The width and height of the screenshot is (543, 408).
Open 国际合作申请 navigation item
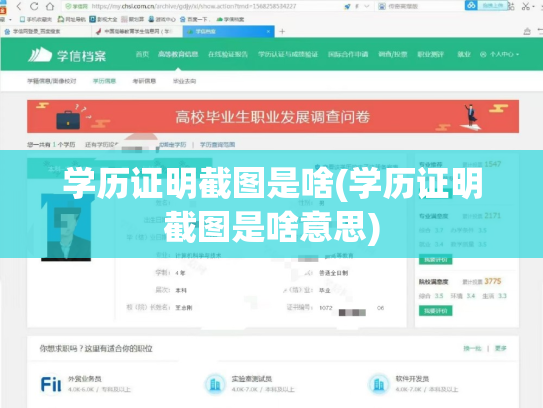click(348, 54)
